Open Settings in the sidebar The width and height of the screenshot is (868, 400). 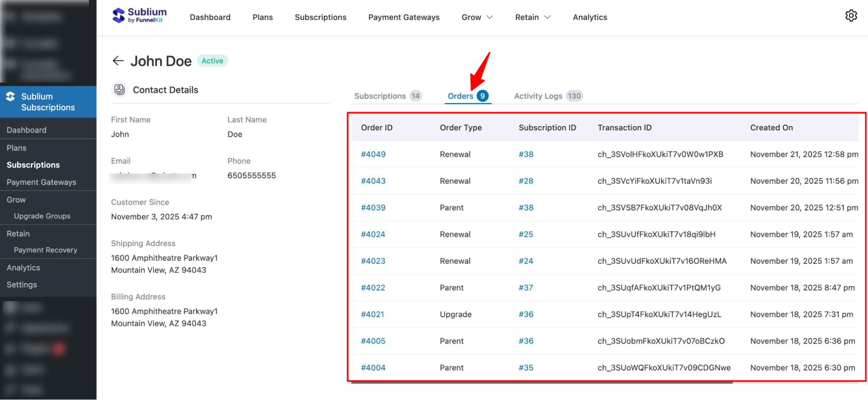(x=21, y=284)
